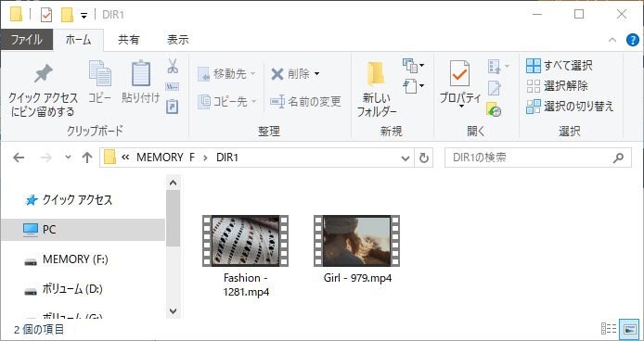Refresh the folder view

(x=424, y=158)
